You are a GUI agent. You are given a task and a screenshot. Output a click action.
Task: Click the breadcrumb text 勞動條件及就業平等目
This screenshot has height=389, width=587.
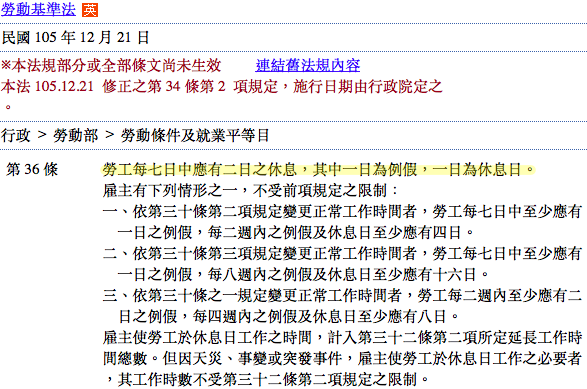(x=195, y=135)
